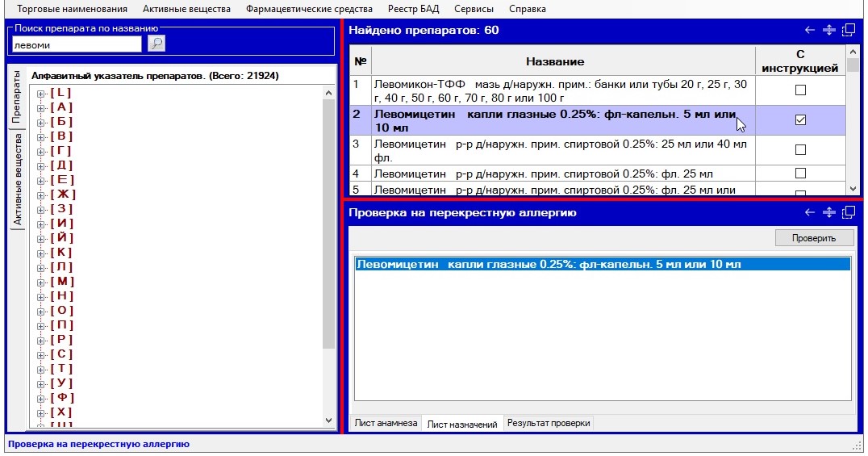Expand the [ Г ] tree node
Viewport: 868px width, 456px height.
40,152
